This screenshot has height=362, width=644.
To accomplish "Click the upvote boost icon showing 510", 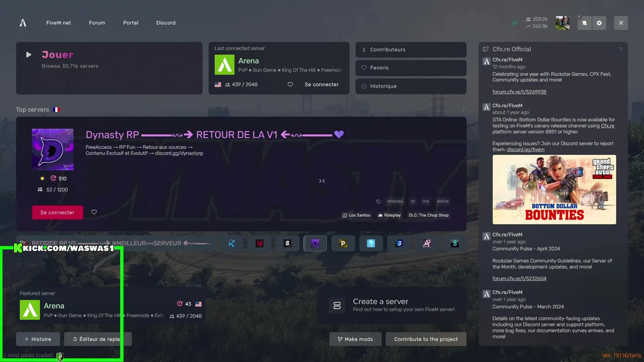I will point(53,178).
